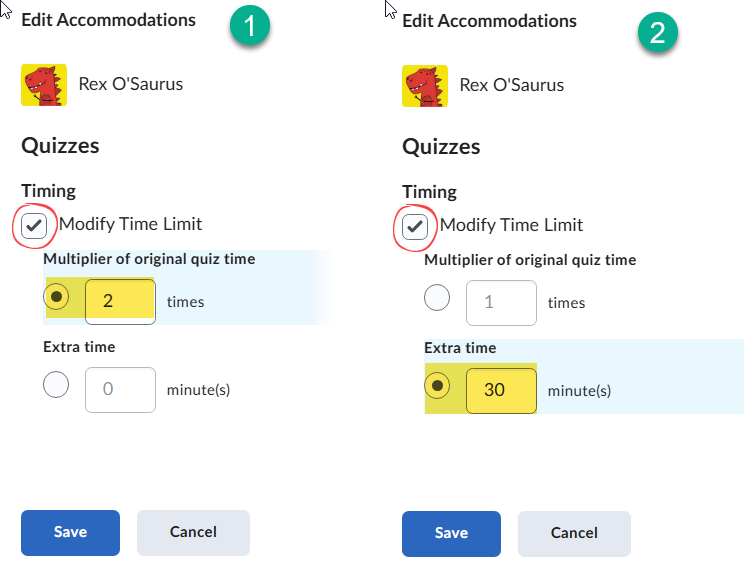Click extra time field showing 0 minutes
The height and width of the screenshot is (573, 744).
pos(120,389)
